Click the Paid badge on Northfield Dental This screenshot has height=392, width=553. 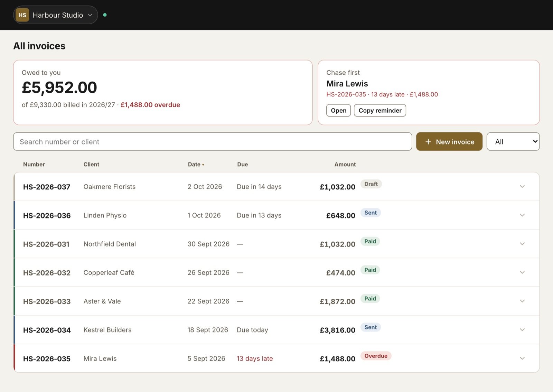[x=370, y=241]
